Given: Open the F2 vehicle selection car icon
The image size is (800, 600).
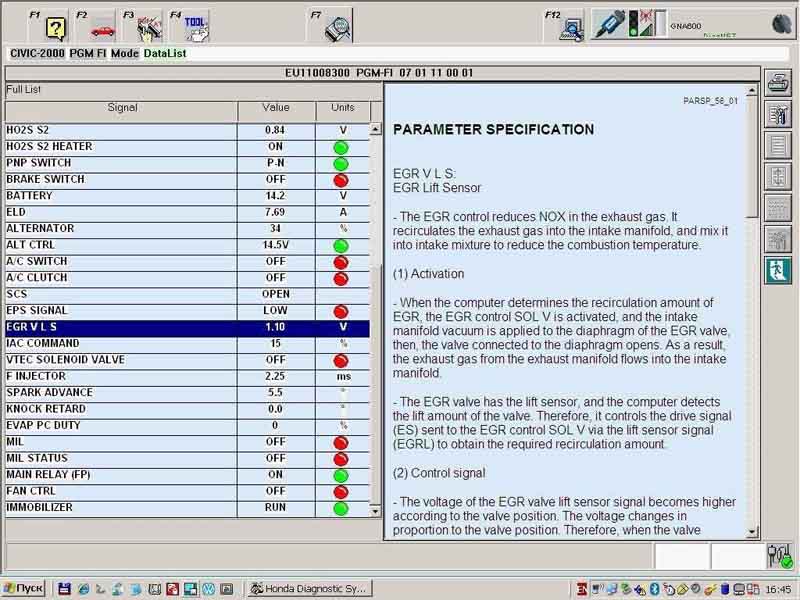Looking at the screenshot, I should [103, 27].
